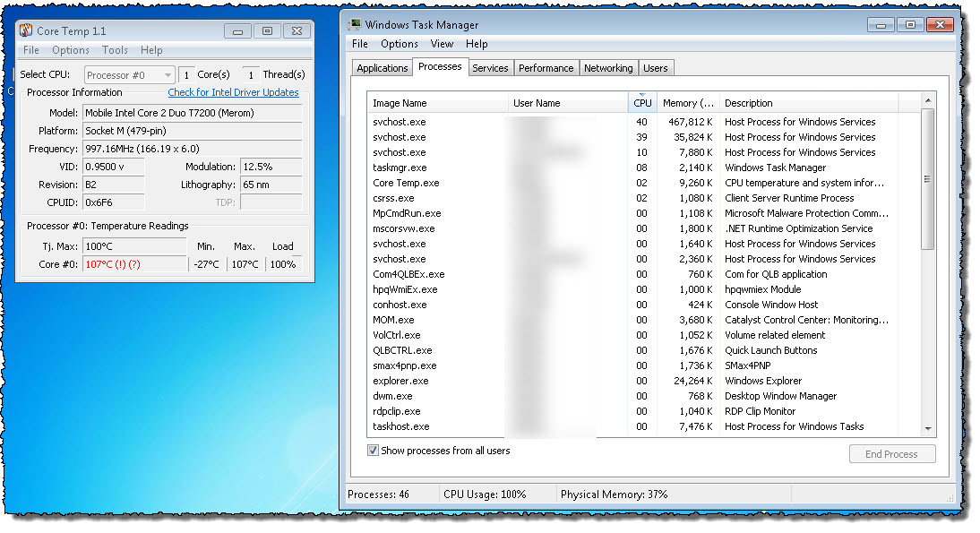Click process list scrollbar down arrow
The height and width of the screenshot is (533, 980).
pyautogui.click(x=928, y=429)
